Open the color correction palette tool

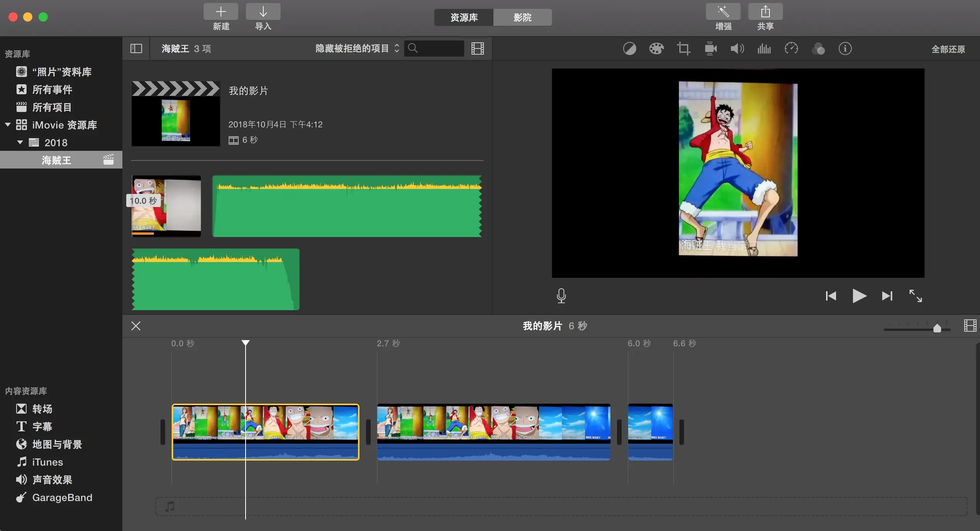(x=656, y=49)
